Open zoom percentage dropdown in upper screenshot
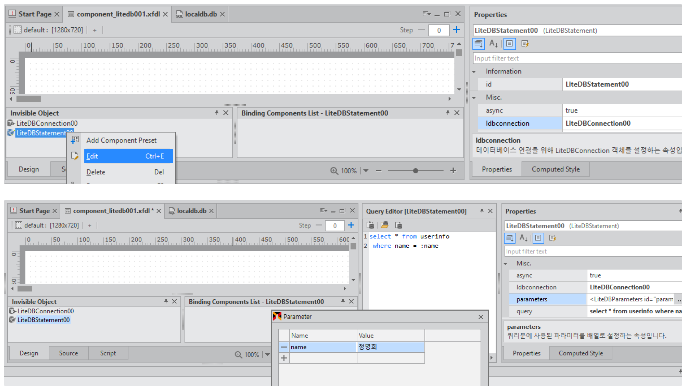The image size is (686, 390). click(366, 170)
